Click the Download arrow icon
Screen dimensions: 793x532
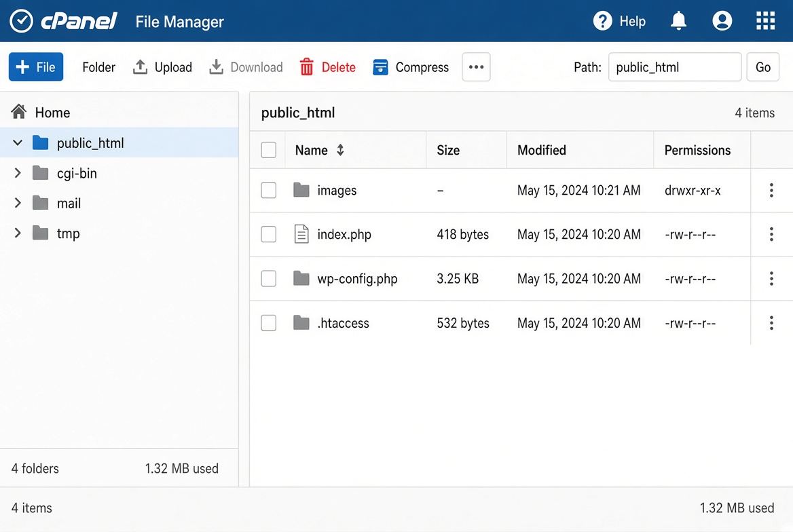[216, 66]
